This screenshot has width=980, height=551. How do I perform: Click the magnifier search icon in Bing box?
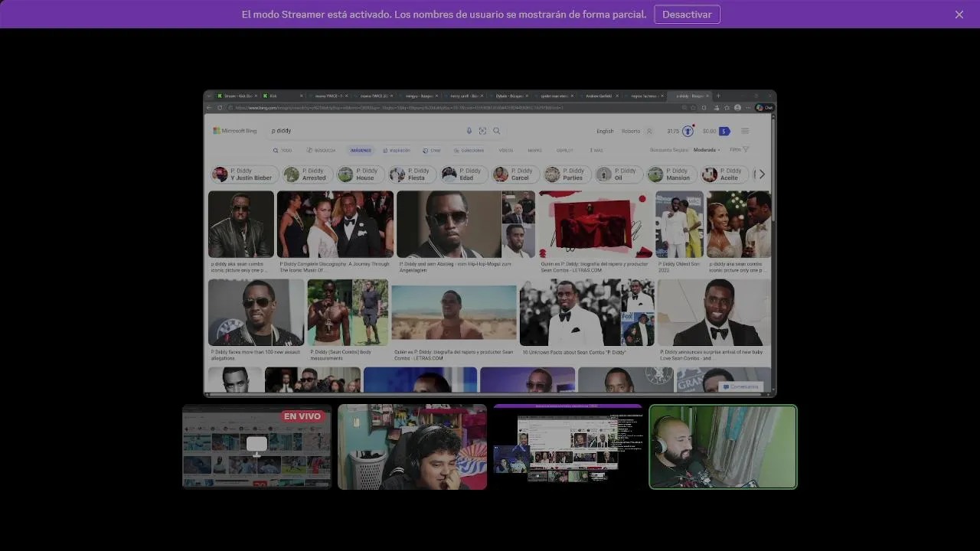[x=496, y=131]
